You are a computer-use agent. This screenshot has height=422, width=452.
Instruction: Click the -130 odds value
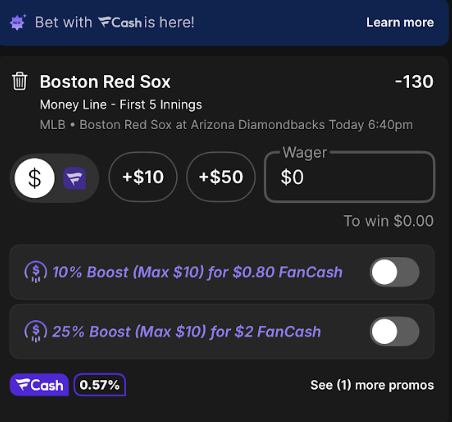click(414, 82)
